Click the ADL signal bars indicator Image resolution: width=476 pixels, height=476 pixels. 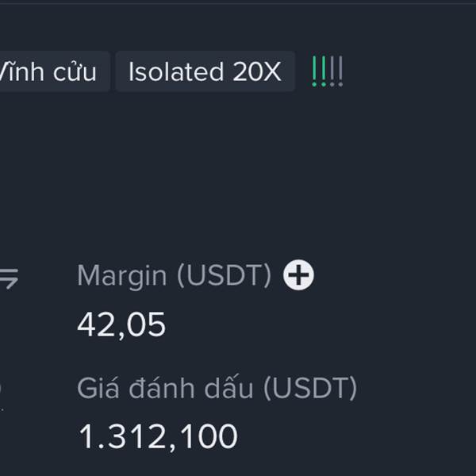coord(327,72)
